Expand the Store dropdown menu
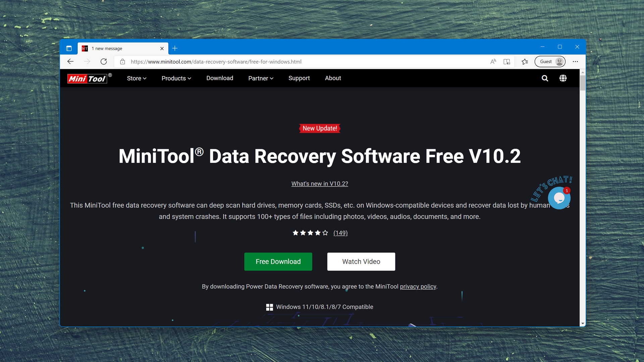The image size is (644, 362). pos(136,78)
